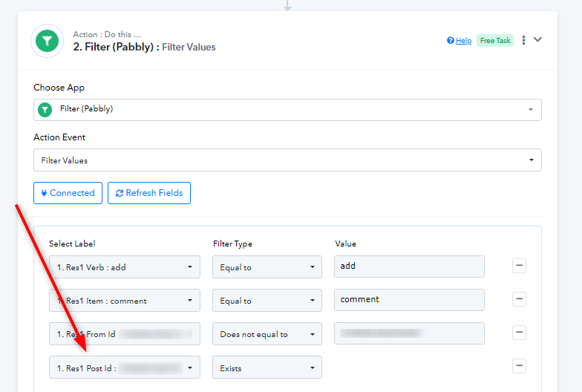Click the 'Action Event' label
This screenshot has height=392, width=582.
click(x=59, y=137)
